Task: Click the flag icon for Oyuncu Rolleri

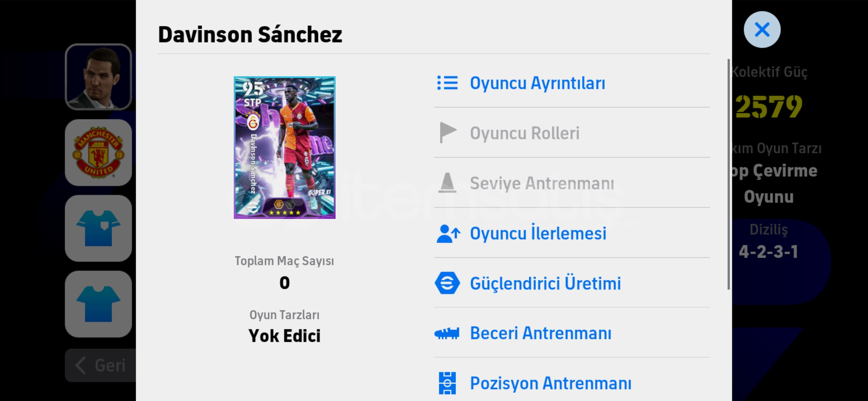Action: [447, 133]
